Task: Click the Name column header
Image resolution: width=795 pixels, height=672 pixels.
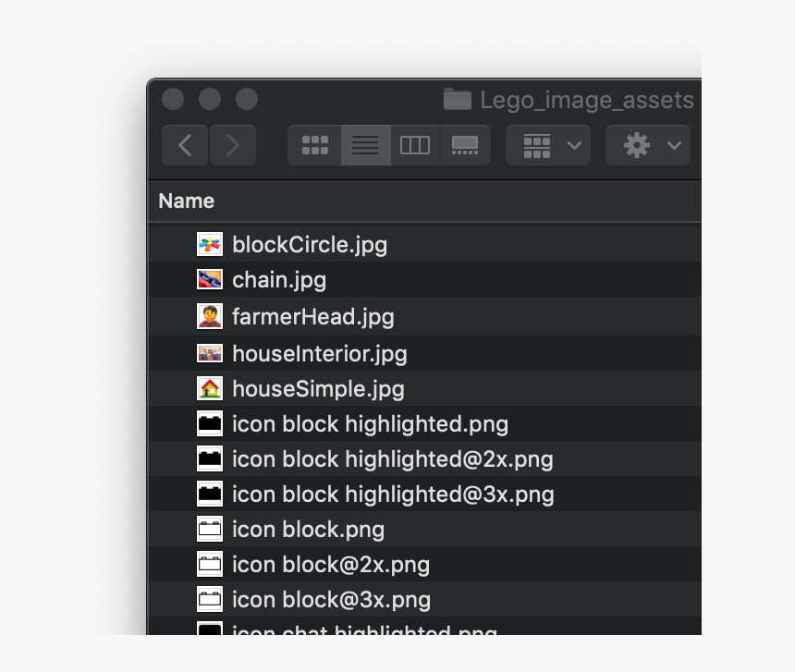Action: [x=186, y=200]
